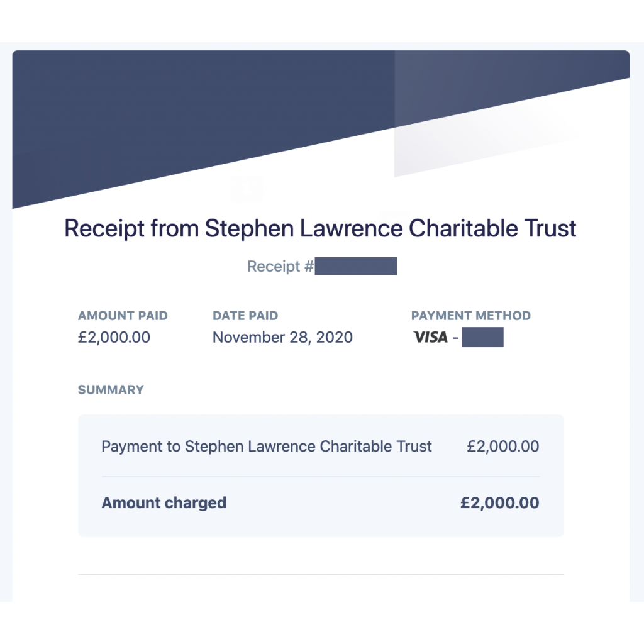The height and width of the screenshot is (644, 644).
Task: Click the payment line £2,000.00 price
Action: point(502,447)
